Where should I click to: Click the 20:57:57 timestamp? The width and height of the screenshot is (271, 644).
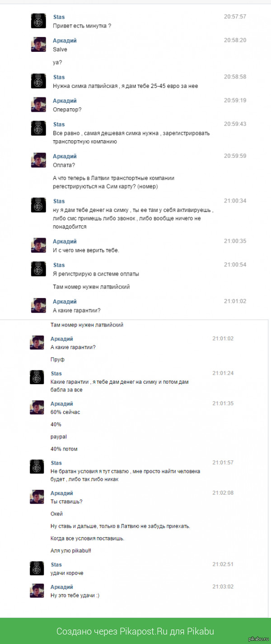(235, 17)
